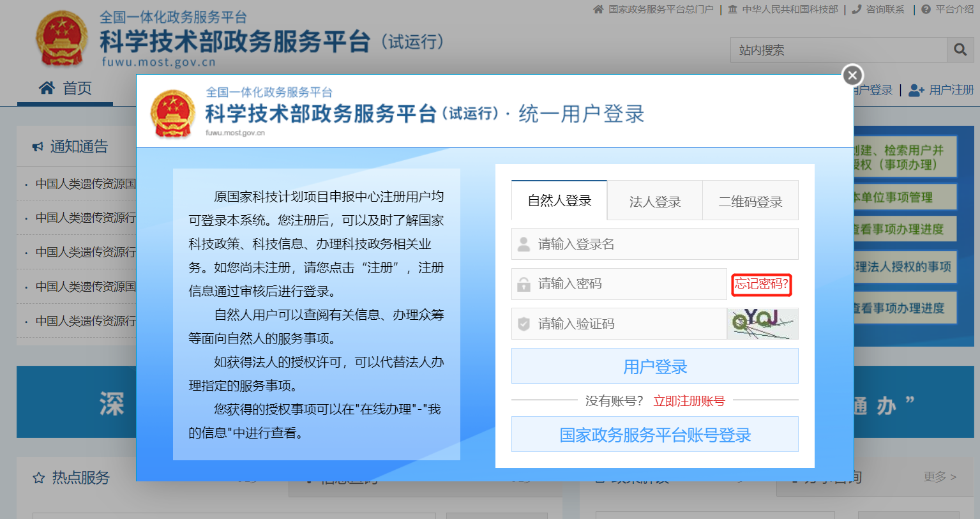This screenshot has width=980, height=519.
Task: Click the 用户注册 add-user icon
Action: click(916, 91)
